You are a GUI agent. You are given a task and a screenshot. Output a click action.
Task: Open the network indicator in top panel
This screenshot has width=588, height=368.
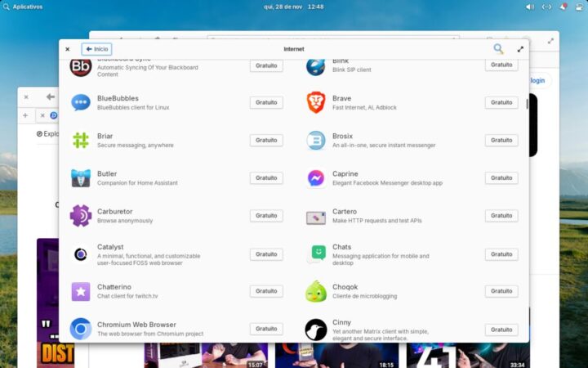[546, 7]
